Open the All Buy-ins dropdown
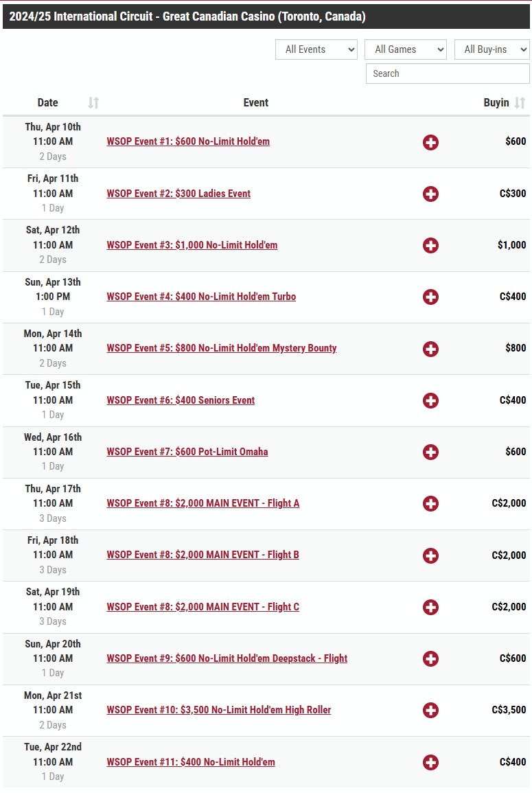The height and width of the screenshot is (793, 532). coord(492,49)
